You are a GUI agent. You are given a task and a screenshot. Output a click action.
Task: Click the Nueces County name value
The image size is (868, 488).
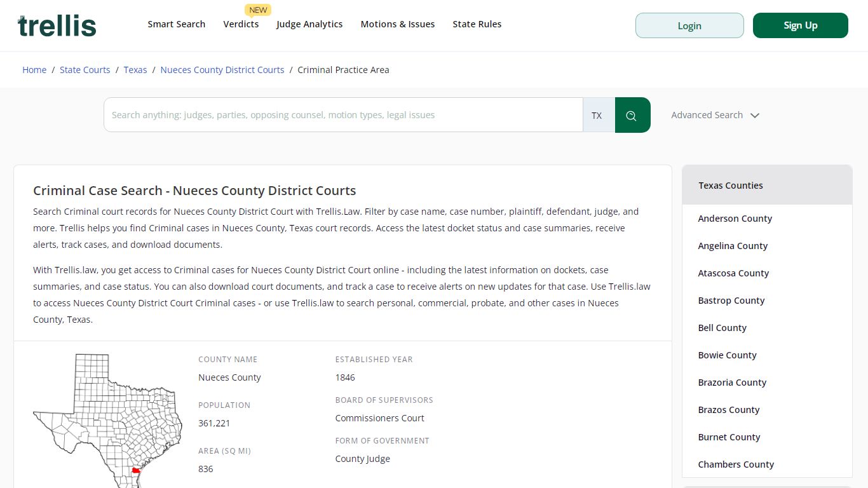click(229, 377)
